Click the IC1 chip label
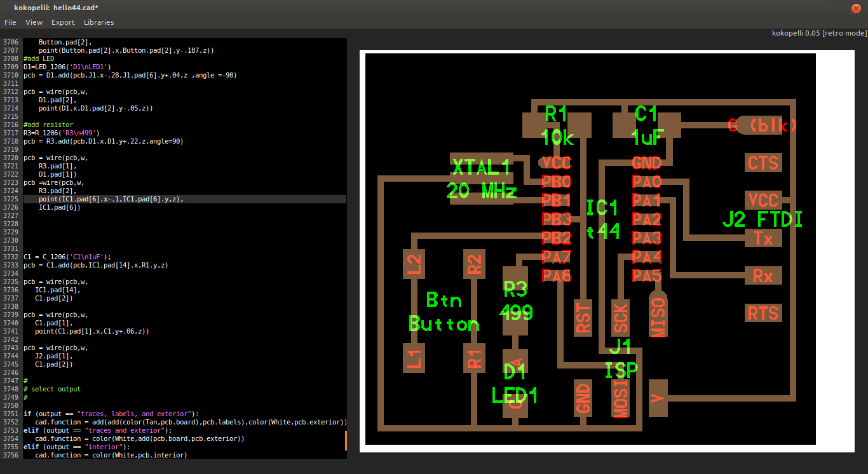Viewport: 868px width, 474px height. point(602,208)
